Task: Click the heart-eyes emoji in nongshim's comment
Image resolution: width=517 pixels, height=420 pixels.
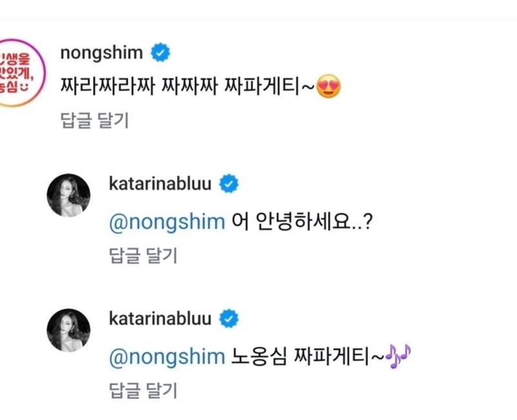Action: click(x=329, y=87)
